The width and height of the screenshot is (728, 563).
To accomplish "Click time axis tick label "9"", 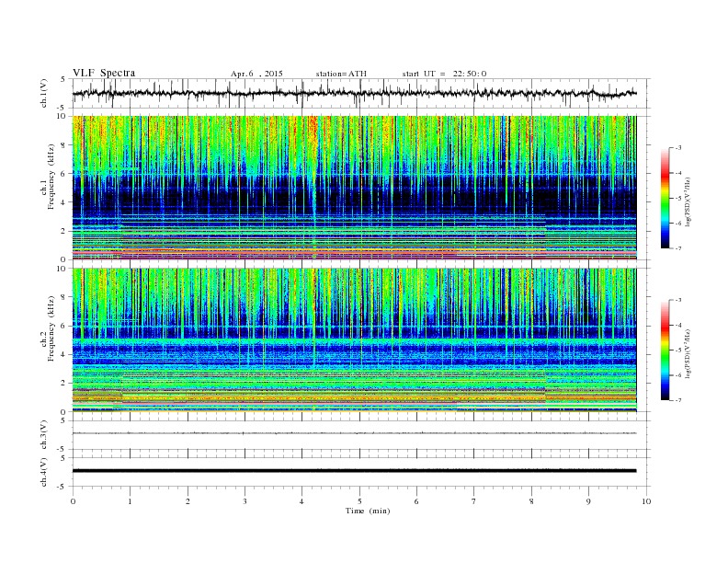I will click(x=588, y=501).
